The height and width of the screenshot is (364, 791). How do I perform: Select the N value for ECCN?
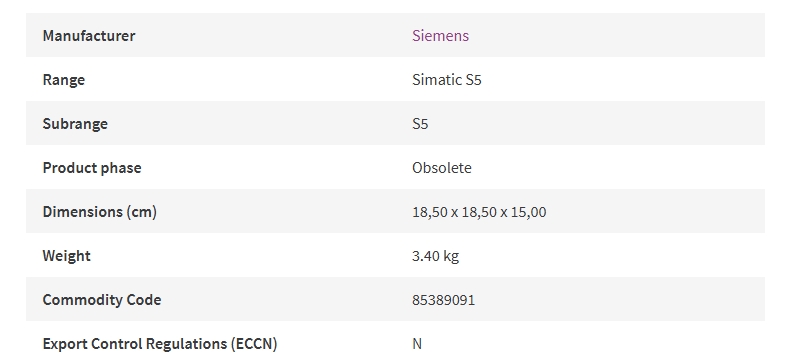(x=417, y=344)
